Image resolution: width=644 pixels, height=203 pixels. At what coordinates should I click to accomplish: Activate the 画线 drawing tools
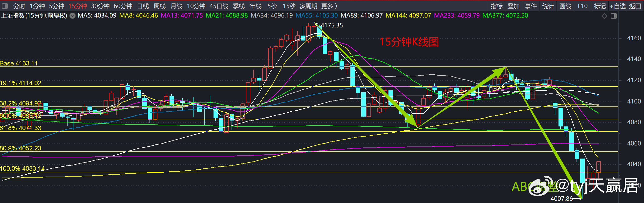[565, 6]
